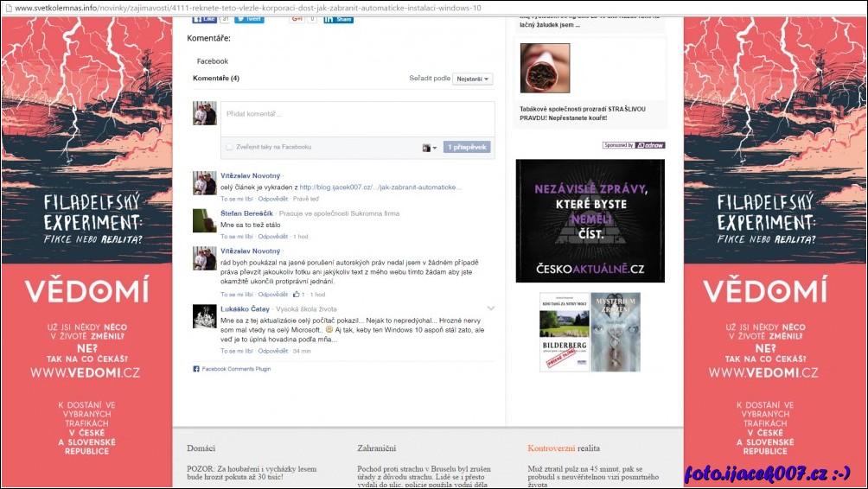
Task: Click thumbs-up icon on Vítězslav Novotný's long comment
Action: (x=296, y=295)
